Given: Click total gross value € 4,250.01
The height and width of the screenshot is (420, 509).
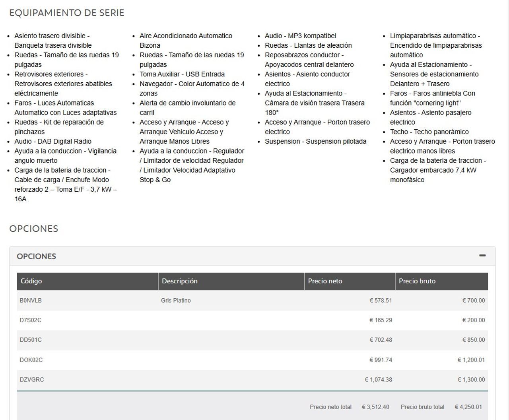Looking at the screenshot, I should (468, 407).
